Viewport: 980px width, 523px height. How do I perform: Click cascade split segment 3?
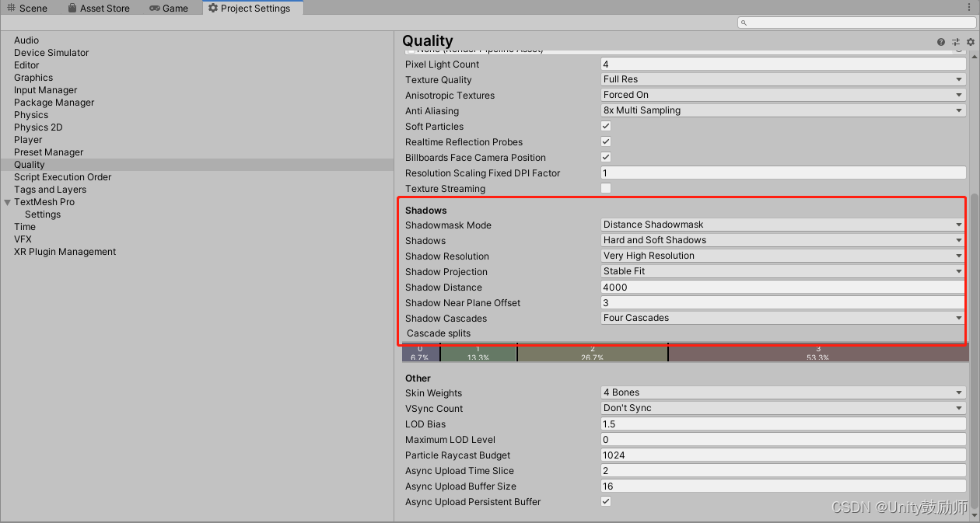click(x=818, y=354)
